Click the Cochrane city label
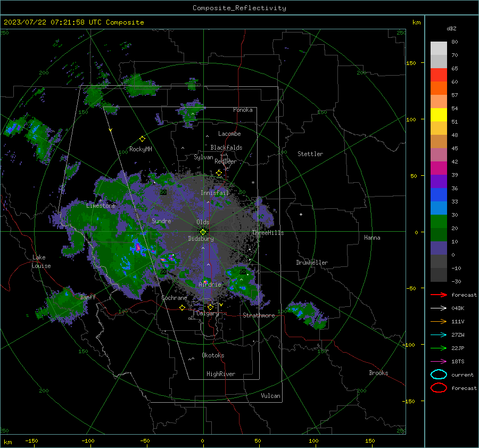479x448 pixels. pyautogui.click(x=174, y=298)
